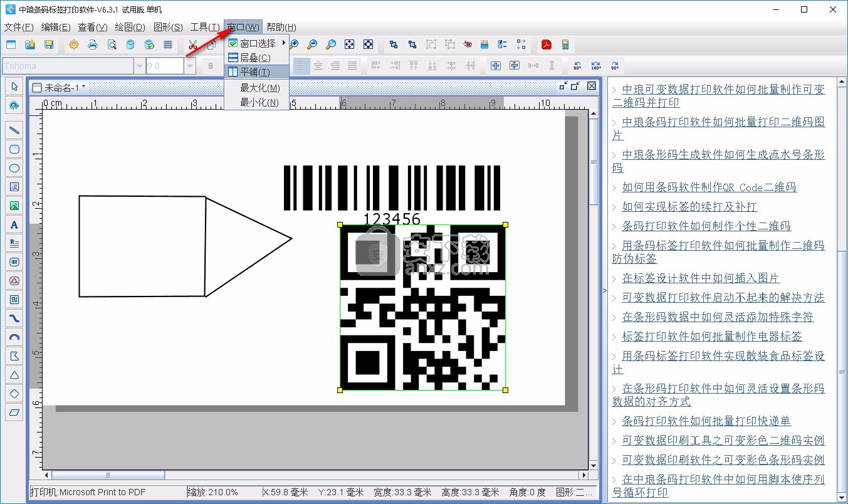This screenshot has width=848, height=504.
Task: Click the bring to front icon
Action: 394,45
